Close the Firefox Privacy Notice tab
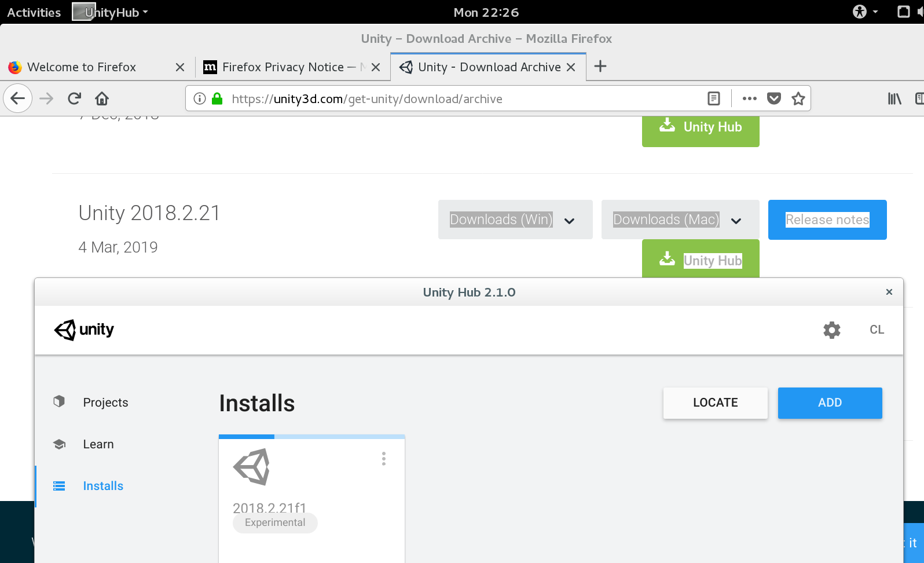The width and height of the screenshot is (924, 563). pos(376,67)
